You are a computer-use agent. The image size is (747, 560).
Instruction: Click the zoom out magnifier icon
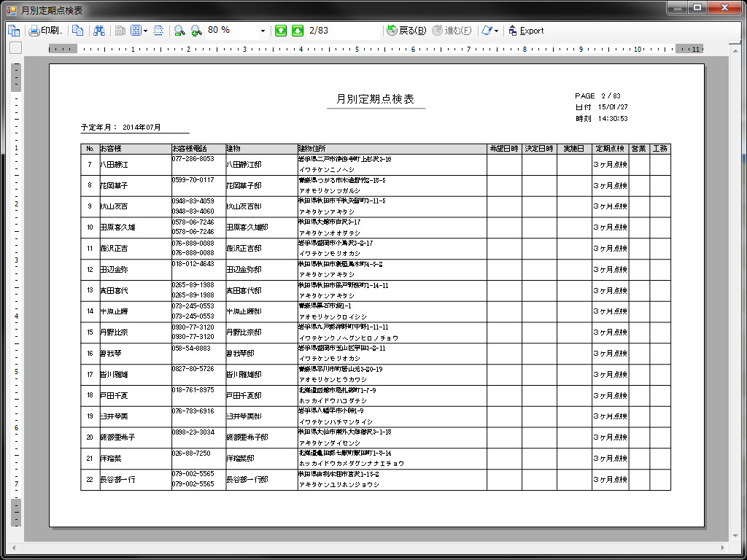179,31
